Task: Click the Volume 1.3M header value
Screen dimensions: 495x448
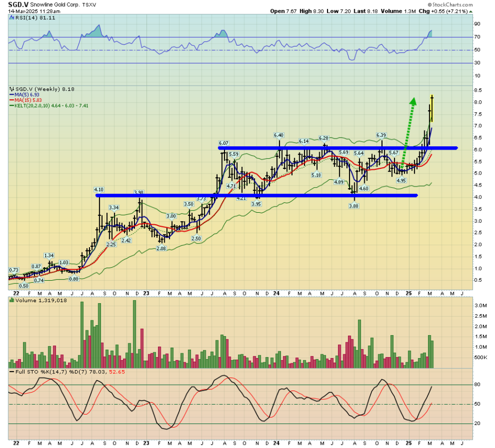Action: pos(398,11)
